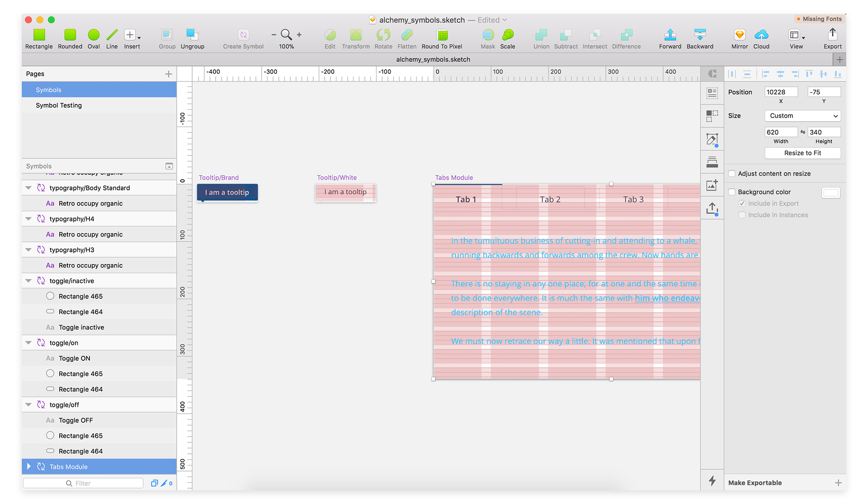Image resolution: width=868 pixels, height=504 pixels.
Task: Select the Symbols page
Action: 99,90
